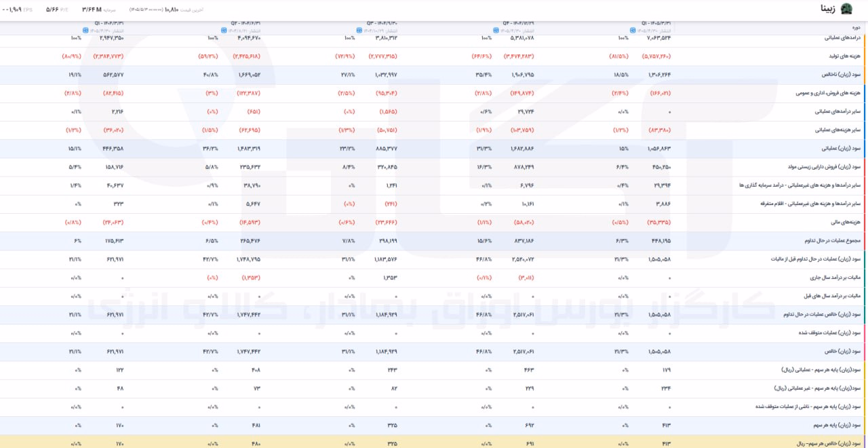Click the highlighted سود (زیان) خالص هر سهم-ریال row
Image resolution: width=868 pixels, height=448 pixels.
(x=434, y=442)
